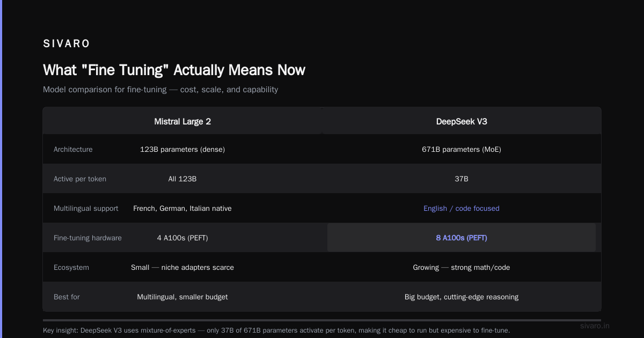The height and width of the screenshot is (338, 644).
Task: Click the Fine-tuning hardware row label
Action: click(87, 238)
